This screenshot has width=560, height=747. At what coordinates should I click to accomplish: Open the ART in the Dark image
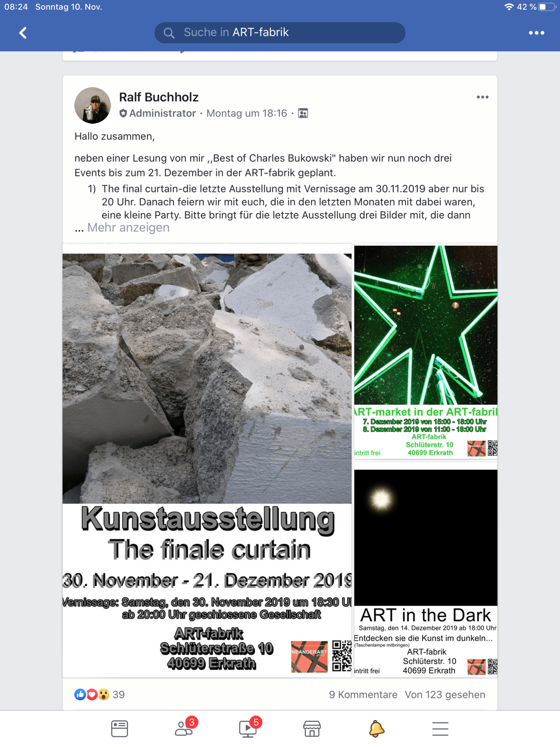426,569
